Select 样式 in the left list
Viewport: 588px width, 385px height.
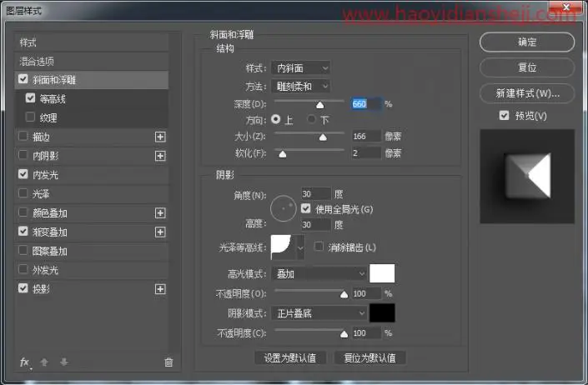(92, 42)
